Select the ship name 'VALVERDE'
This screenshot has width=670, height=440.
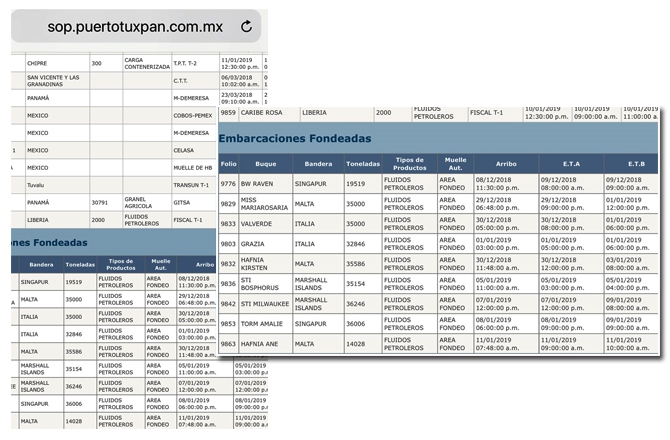257,224
